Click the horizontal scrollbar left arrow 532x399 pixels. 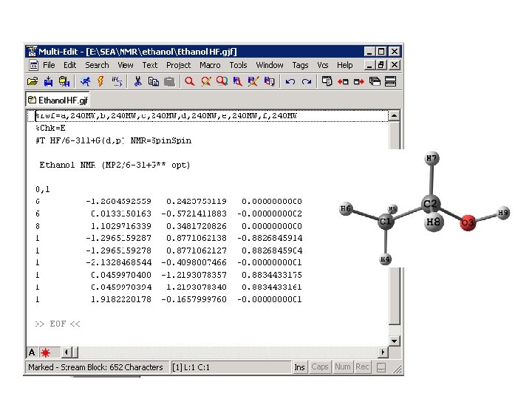point(66,352)
